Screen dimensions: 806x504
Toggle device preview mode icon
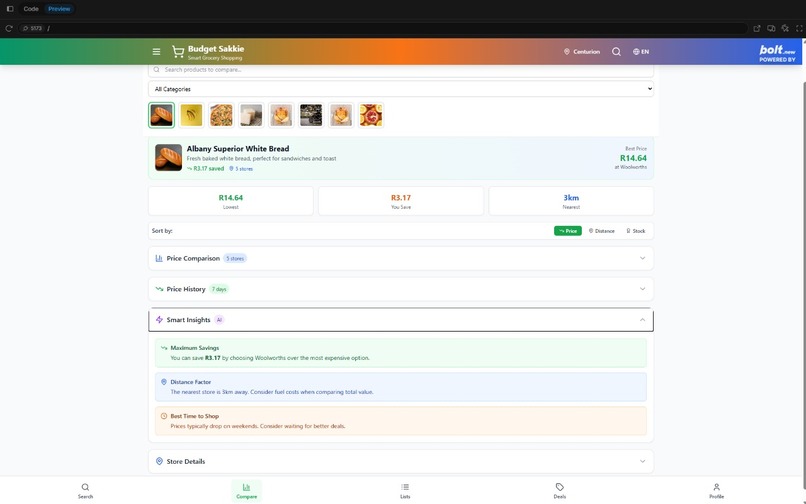(771, 28)
